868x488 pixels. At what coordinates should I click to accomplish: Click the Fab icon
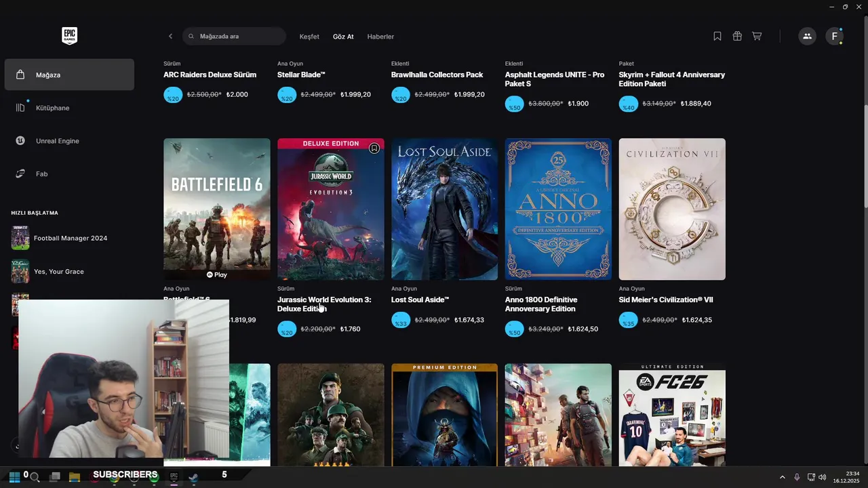pos(20,174)
